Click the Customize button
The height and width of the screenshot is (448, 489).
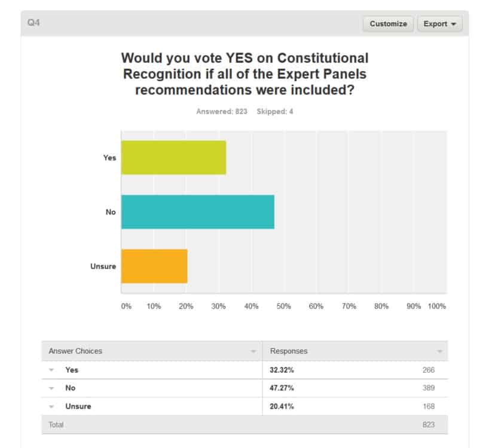388,24
